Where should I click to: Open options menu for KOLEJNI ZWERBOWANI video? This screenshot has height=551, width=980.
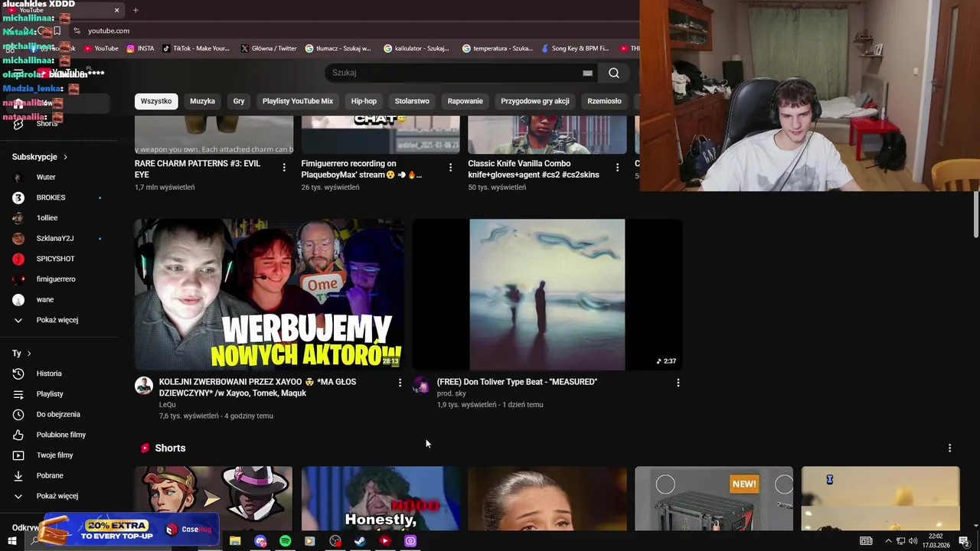[400, 383]
